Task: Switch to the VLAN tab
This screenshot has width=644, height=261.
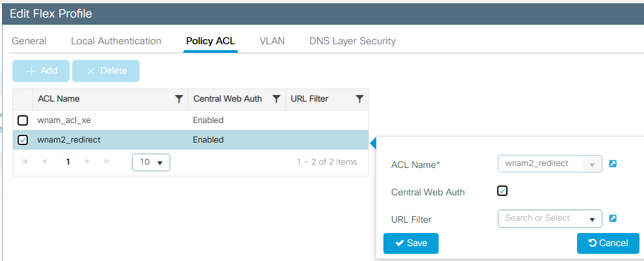Action: [x=272, y=41]
